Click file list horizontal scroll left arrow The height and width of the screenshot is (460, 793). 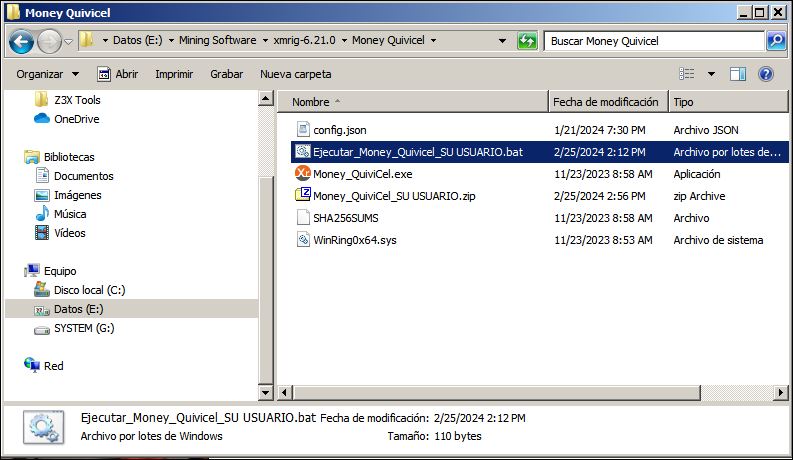tap(285, 392)
